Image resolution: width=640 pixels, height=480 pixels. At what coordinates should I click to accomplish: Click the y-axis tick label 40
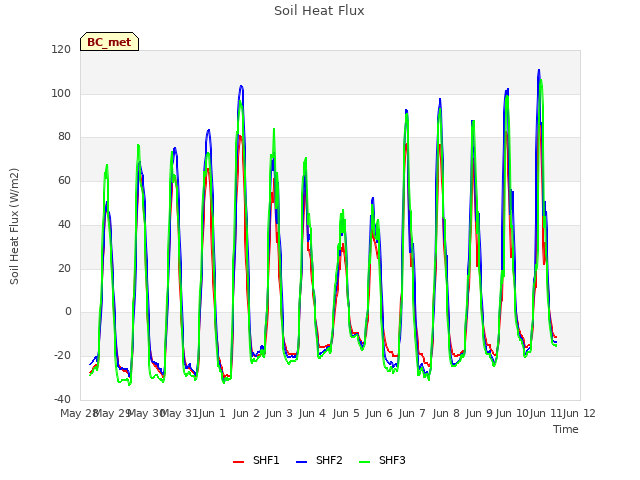click(64, 224)
